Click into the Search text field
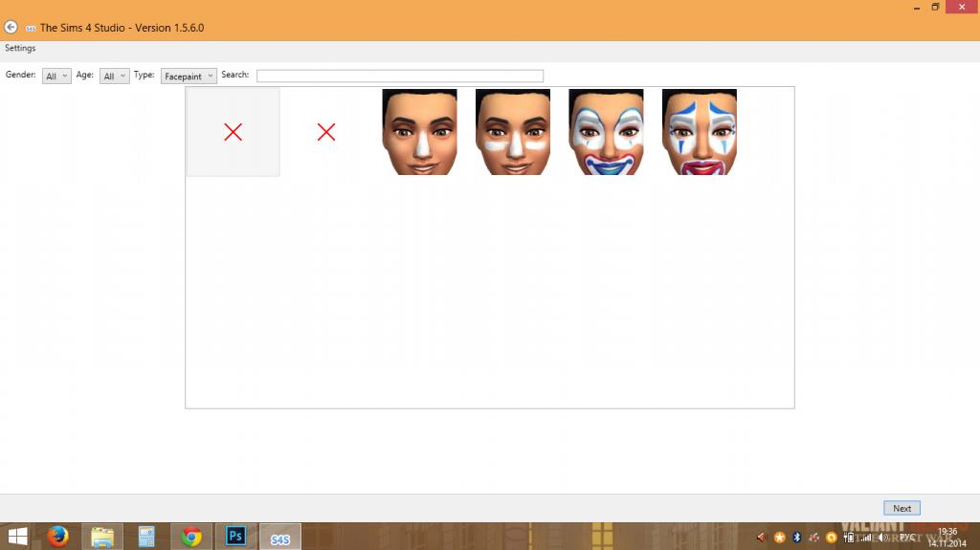The width and height of the screenshot is (980, 550). pyautogui.click(x=399, y=76)
